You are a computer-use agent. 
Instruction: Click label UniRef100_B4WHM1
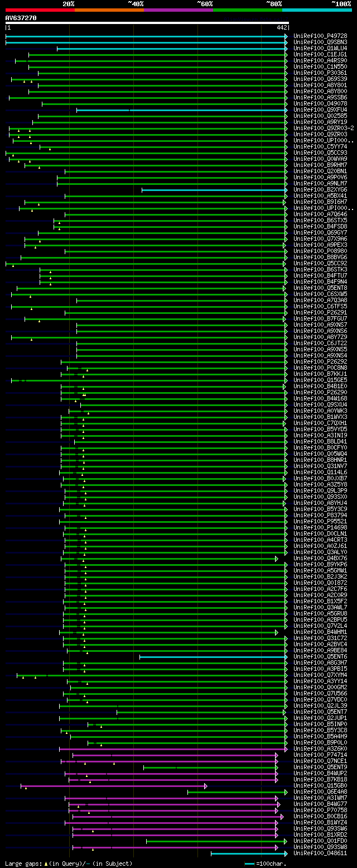point(320,632)
